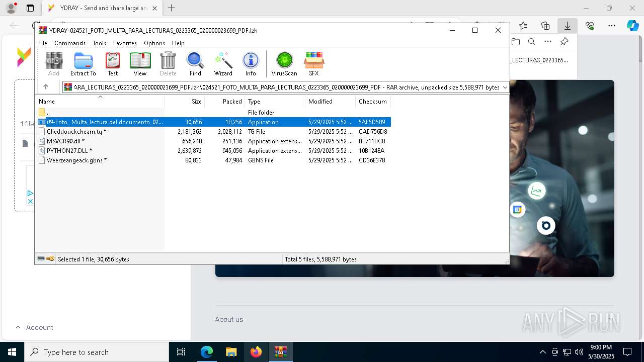This screenshot has width=644, height=362.
Task: Open the File menu
Action: pos(43,43)
